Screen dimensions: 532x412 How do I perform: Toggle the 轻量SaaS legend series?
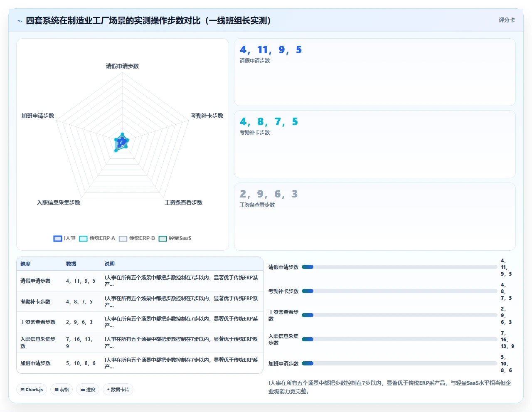(x=175, y=238)
